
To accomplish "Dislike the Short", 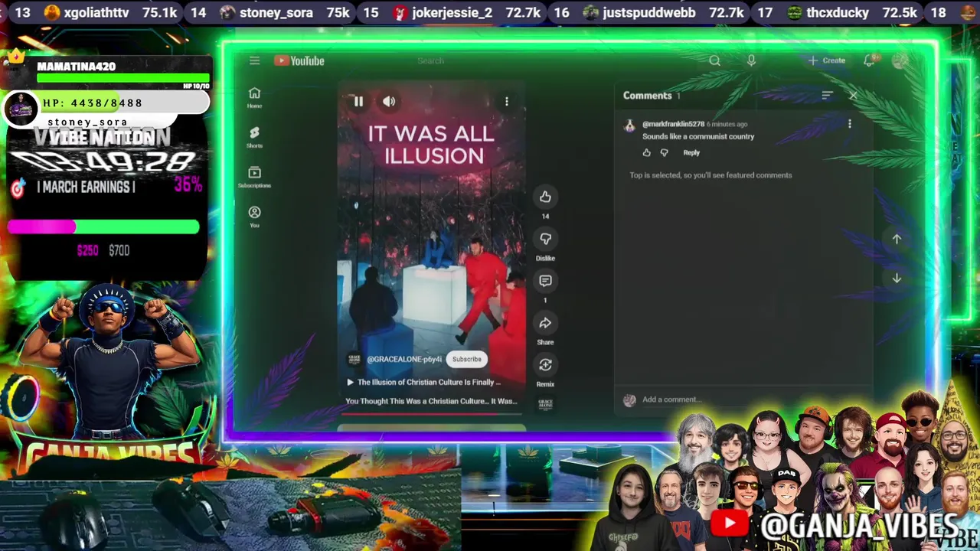I will click(x=545, y=240).
